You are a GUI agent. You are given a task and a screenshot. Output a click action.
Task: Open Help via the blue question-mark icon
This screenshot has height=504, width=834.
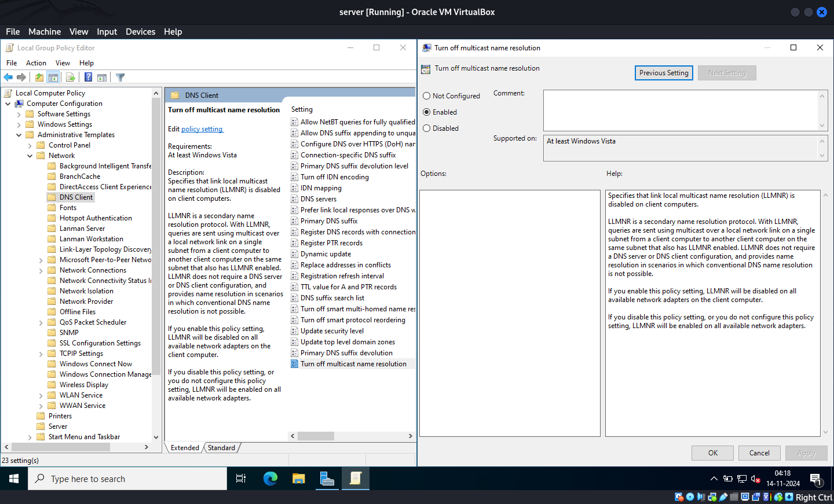point(88,78)
